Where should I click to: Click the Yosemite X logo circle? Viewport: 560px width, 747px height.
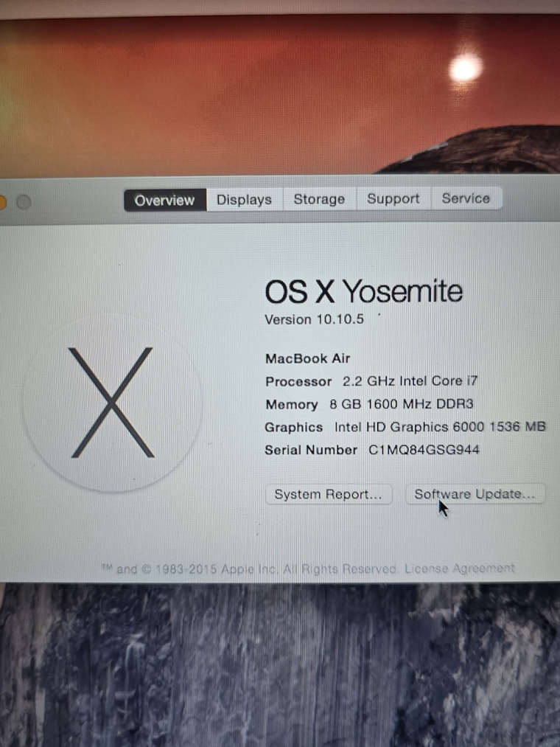pos(113,403)
